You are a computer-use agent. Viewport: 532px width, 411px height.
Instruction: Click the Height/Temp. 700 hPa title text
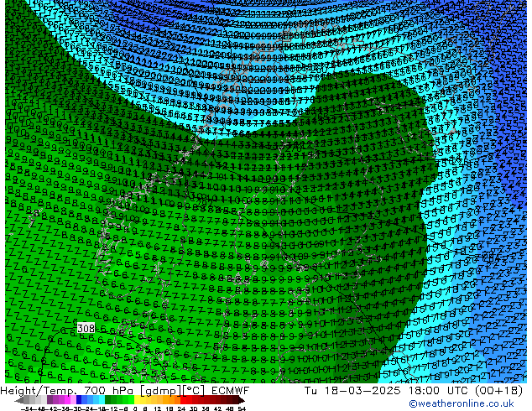[x=68, y=391]
